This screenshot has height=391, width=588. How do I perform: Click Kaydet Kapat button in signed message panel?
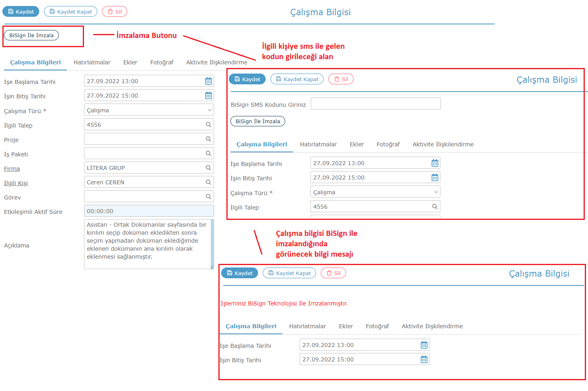click(289, 273)
